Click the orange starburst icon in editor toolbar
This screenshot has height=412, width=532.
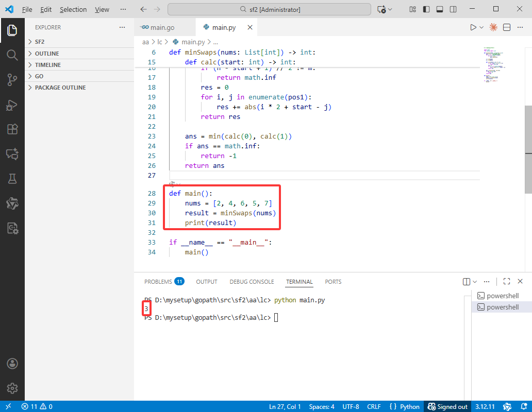tap(493, 27)
